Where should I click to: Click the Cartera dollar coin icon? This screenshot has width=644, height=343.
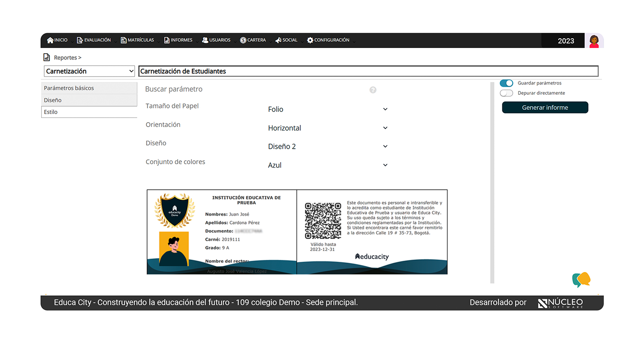(x=243, y=40)
